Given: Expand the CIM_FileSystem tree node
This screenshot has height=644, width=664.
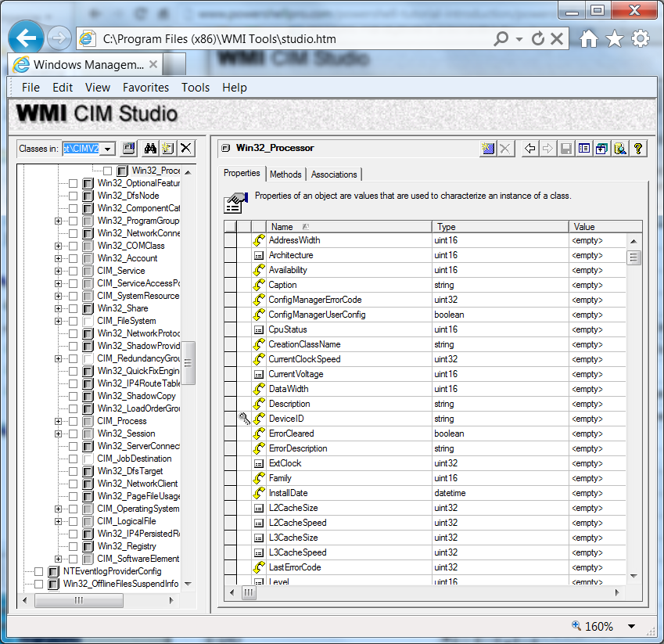Looking at the screenshot, I should click(x=59, y=321).
